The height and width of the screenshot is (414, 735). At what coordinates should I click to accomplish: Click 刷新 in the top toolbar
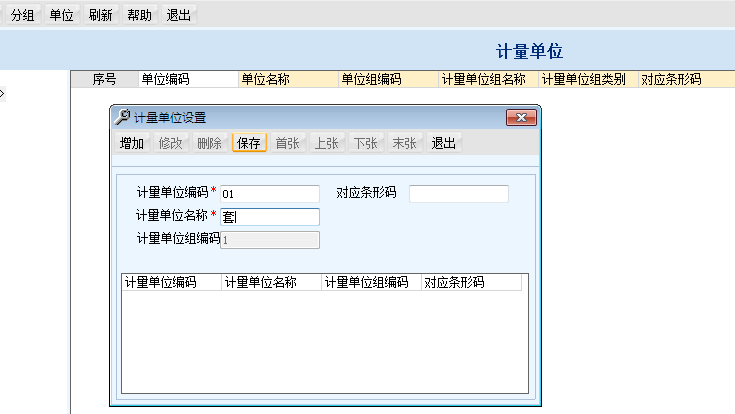coord(100,15)
